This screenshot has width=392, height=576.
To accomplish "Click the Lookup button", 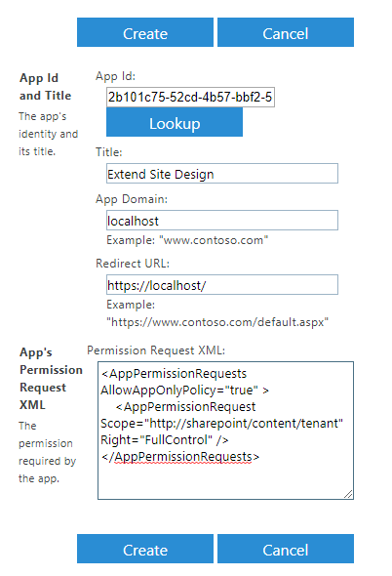I will coord(175,122).
